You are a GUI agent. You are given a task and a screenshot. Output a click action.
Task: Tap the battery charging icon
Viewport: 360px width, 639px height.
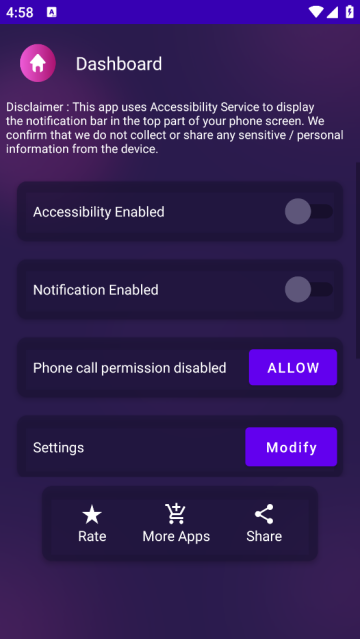349,12
